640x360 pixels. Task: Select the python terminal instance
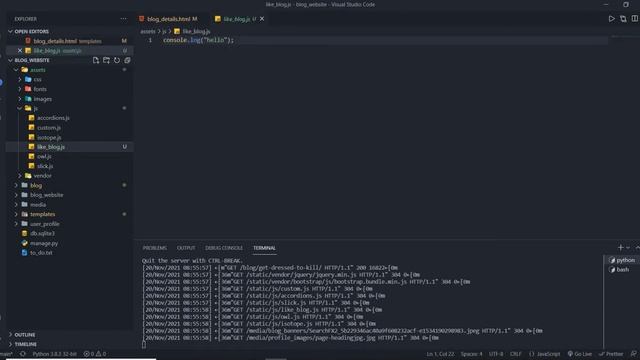pyautogui.click(x=622, y=260)
